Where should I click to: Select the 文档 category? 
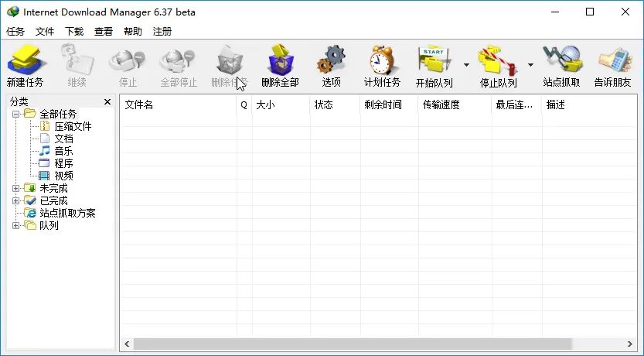[x=63, y=139]
